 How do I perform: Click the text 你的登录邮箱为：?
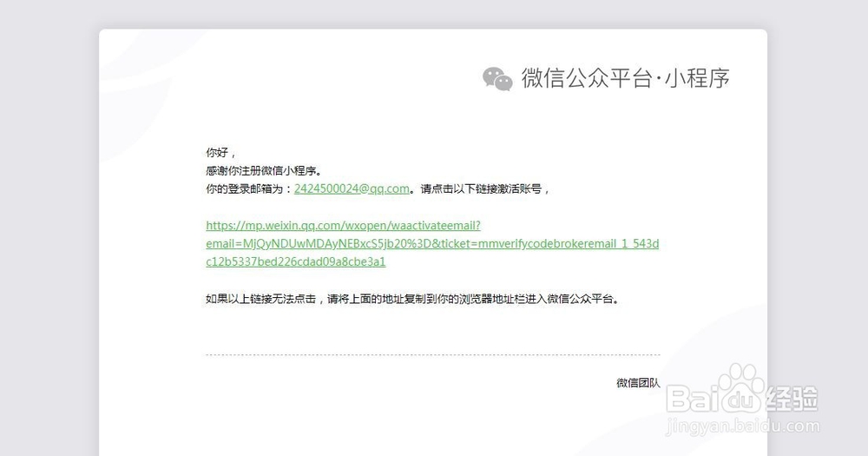[x=249, y=189]
